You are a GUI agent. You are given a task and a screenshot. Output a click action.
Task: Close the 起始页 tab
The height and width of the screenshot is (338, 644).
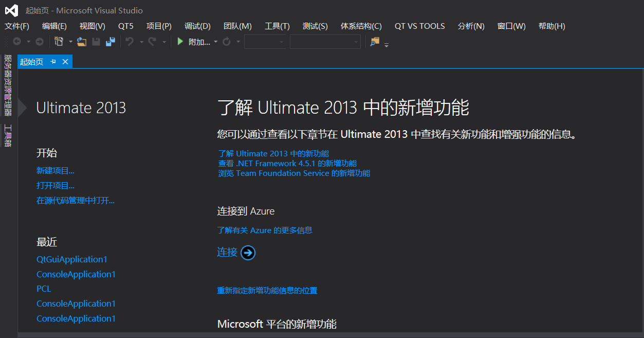click(65, 62)
